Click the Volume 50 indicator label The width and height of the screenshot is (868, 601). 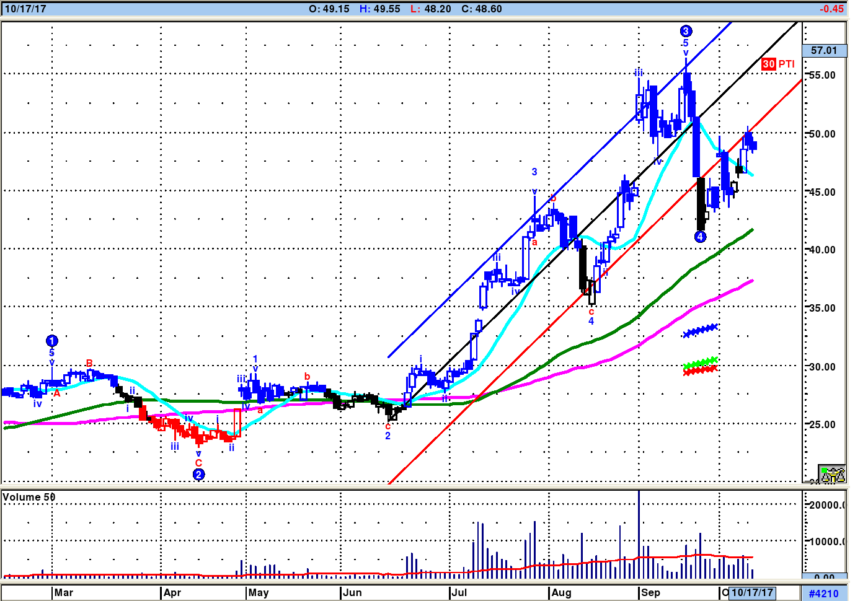(x=29, y=497)
